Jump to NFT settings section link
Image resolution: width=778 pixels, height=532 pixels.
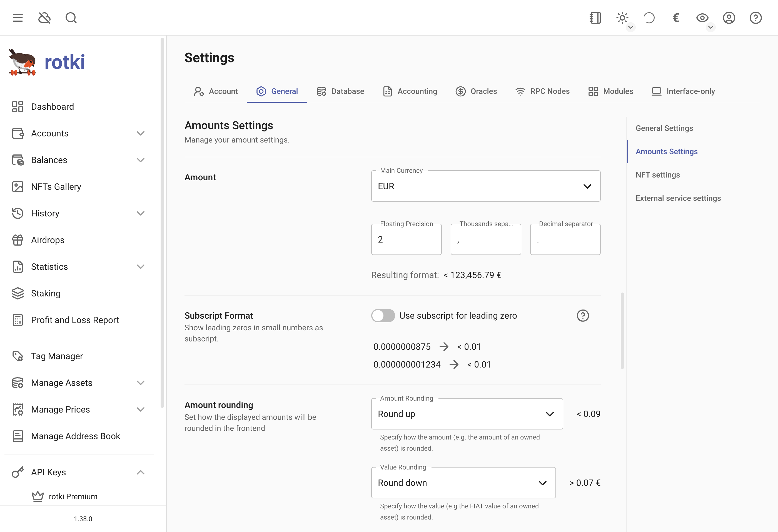[x=657, y=175]
